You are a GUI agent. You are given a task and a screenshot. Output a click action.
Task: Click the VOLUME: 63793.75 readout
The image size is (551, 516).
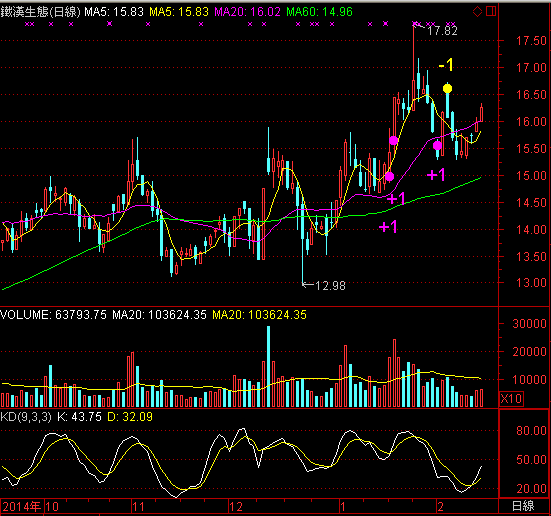pos(53,315)
